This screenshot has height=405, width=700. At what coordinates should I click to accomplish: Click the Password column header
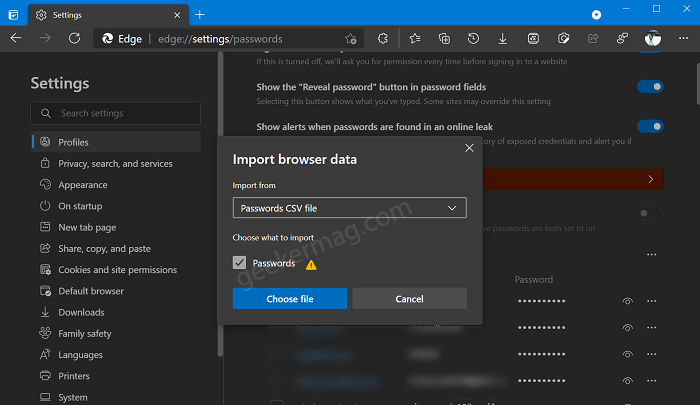[x=533, y=280]
